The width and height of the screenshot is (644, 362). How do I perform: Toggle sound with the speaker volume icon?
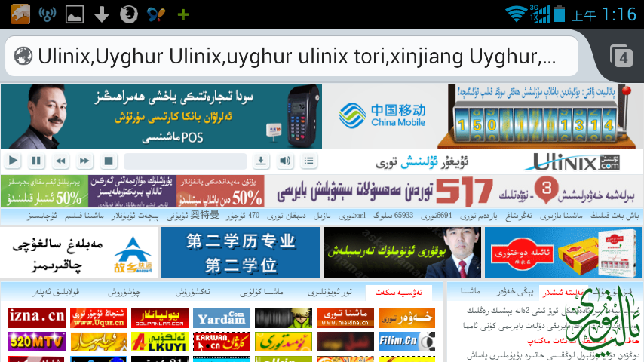tap(284, 161)
